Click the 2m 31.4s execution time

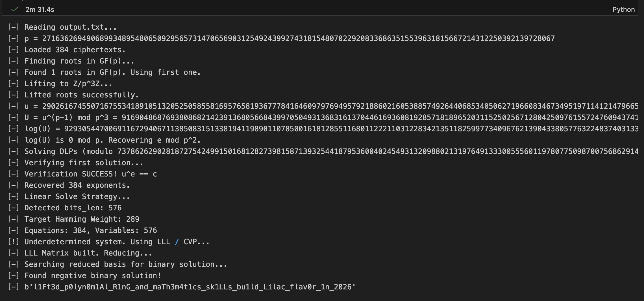click(40, 10)
